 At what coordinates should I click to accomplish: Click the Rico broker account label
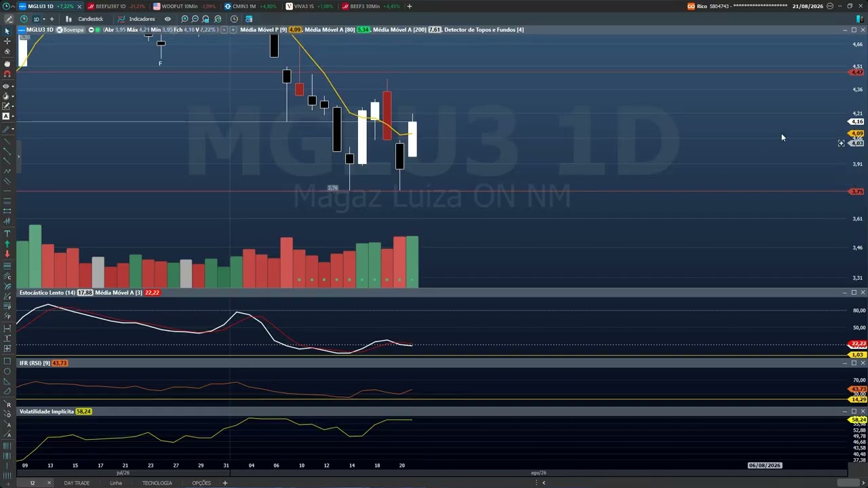pyautogui.click(x=697, y=6)
